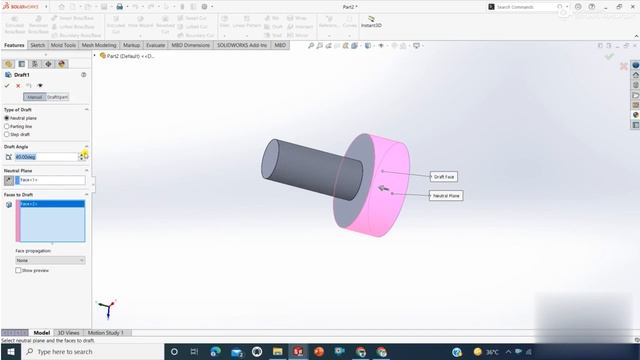Open the FeatureManager design tree tab

[x=9, y=64]
